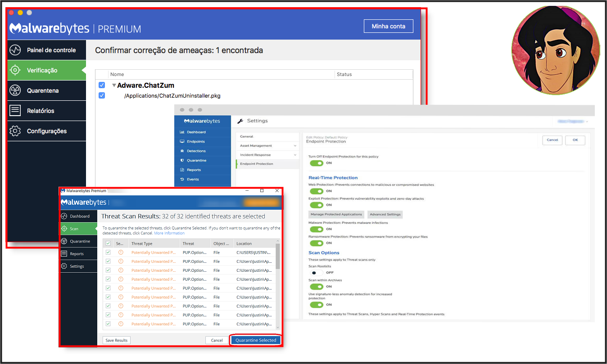The image size is (607, 364).
Task: Toggle Malware Protection switch
Action: 317,229
